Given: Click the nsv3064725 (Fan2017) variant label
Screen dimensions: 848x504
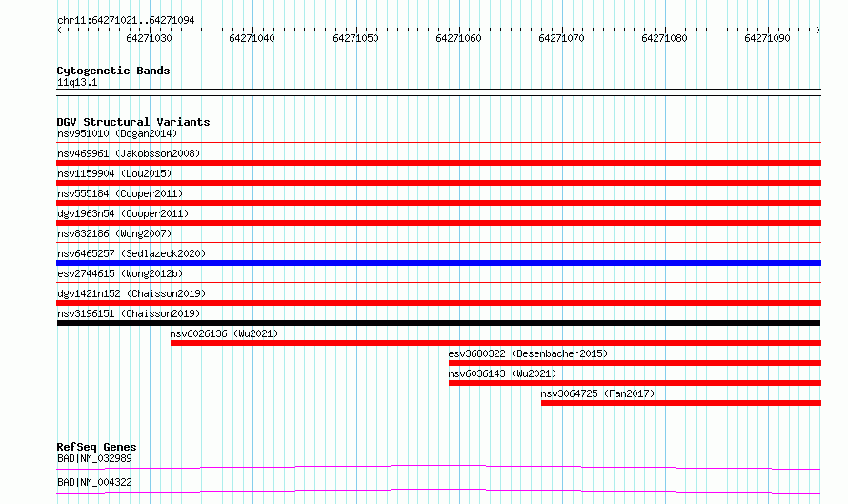Looking at the screenshot, I should [x=597, y=393].
